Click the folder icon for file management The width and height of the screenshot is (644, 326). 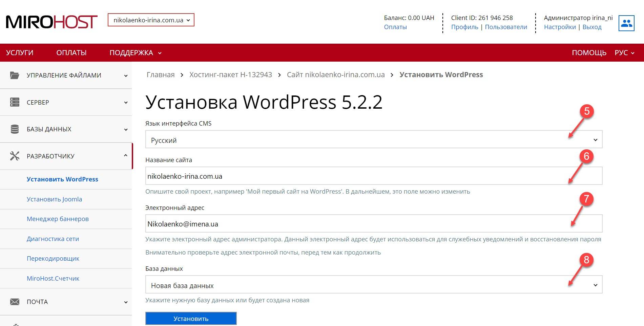pos(15,75)
